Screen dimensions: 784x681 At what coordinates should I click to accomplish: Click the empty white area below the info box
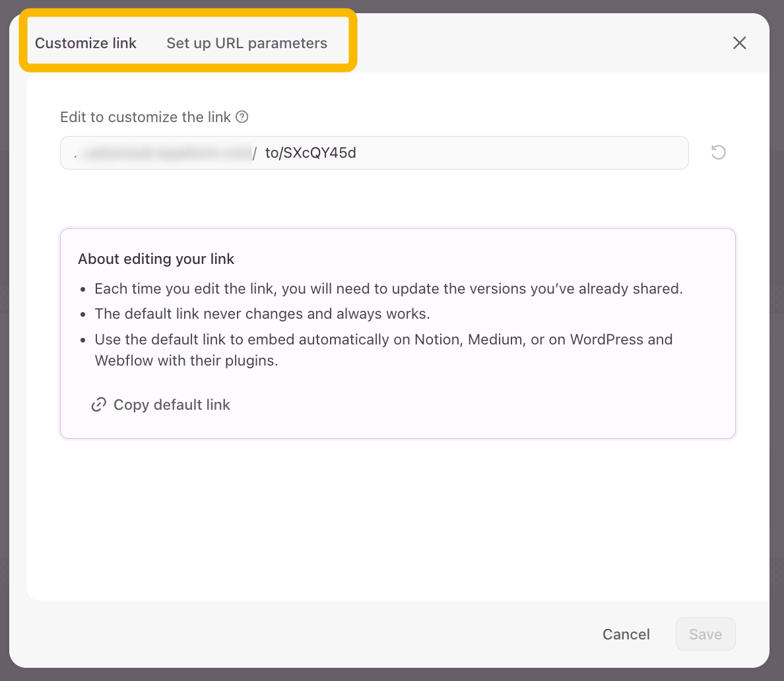[x=396, y=521]
